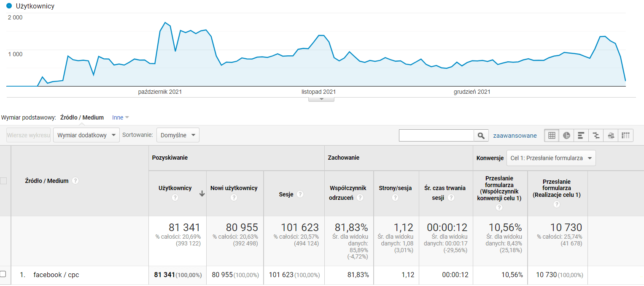This screenshot has width=644, height=286.
Task: Open the Sortowanie Domyślne dropdown
Action: pos(178,135)
